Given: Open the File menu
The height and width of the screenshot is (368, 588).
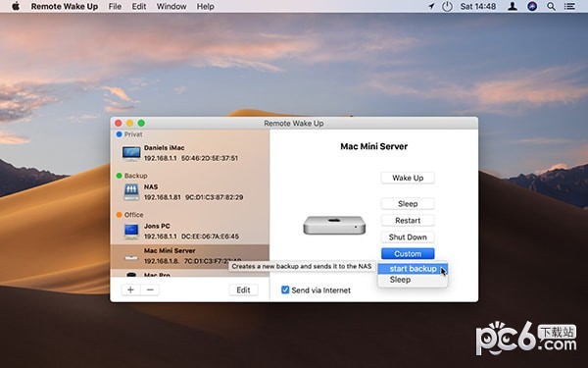Looking at the screenshot, I should click(x=115, y=7).
